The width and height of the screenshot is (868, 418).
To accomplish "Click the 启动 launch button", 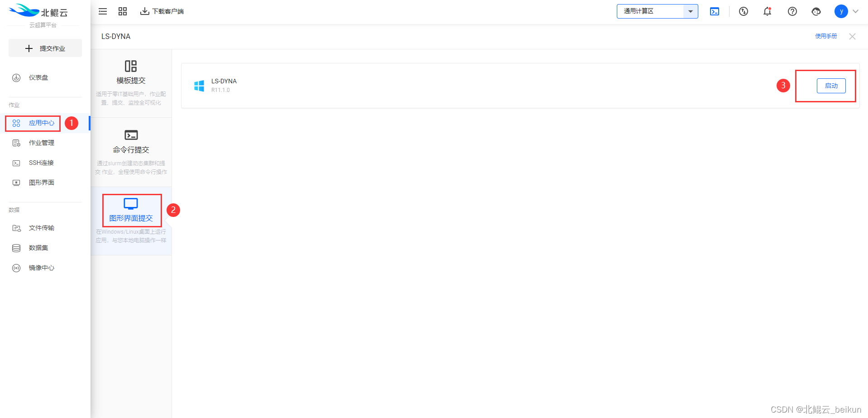I will pos(831,86).
